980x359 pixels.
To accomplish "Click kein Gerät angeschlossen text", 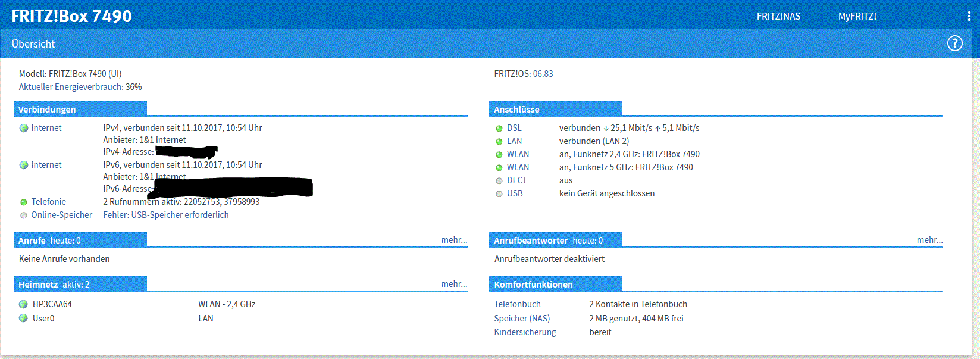I will [x=607, y=193].
